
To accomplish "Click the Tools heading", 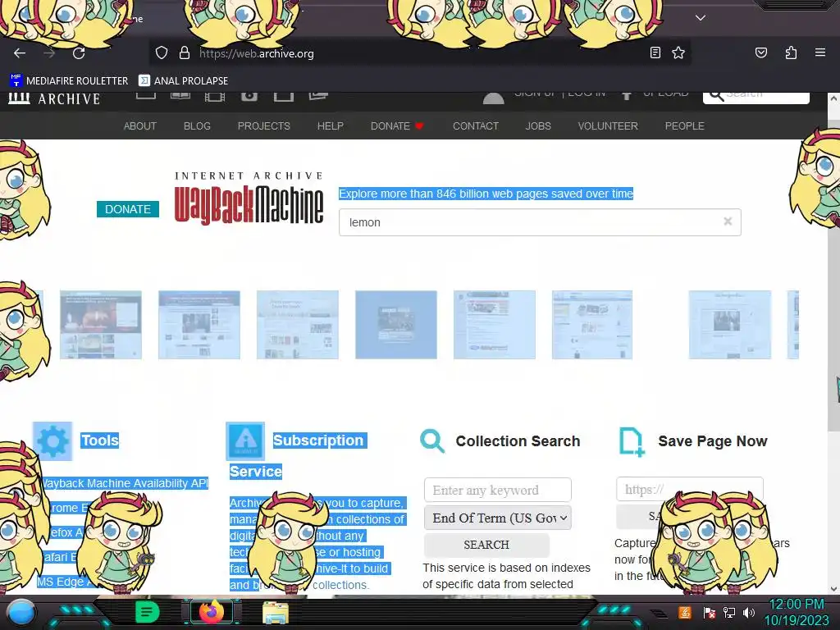I will pyautogui.click(x=99, y=441).
